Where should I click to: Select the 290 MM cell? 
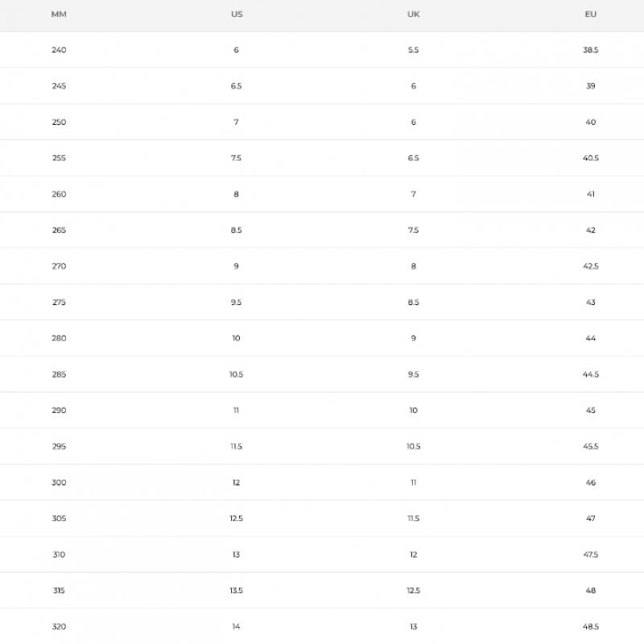pos(59,411)
